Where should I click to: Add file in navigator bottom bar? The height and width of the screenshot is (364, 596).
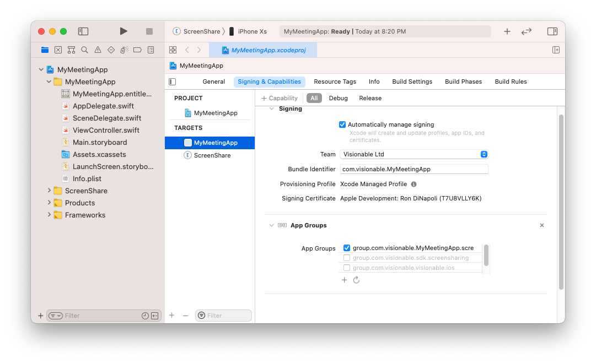pos(40,316)
